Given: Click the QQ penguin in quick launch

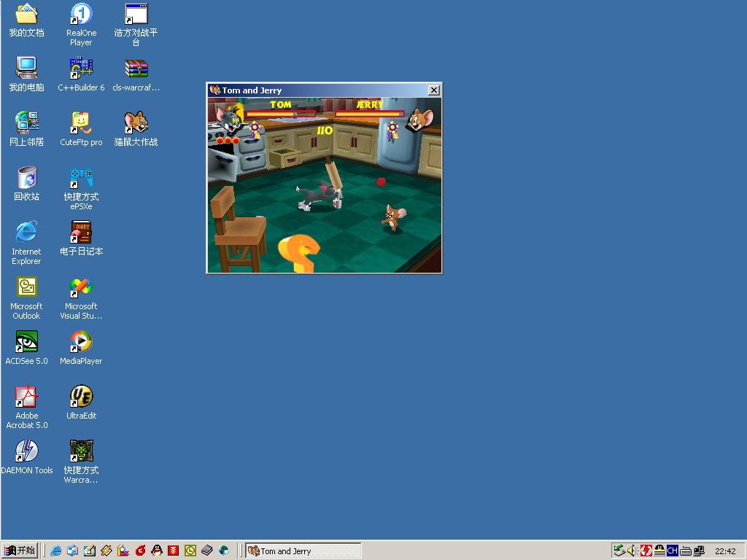Looking at the screenshot, I should pos(157,551).
